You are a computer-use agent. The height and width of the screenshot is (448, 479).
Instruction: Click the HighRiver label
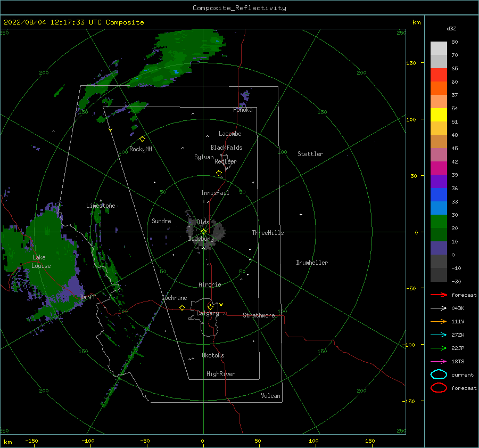point(221,374)
